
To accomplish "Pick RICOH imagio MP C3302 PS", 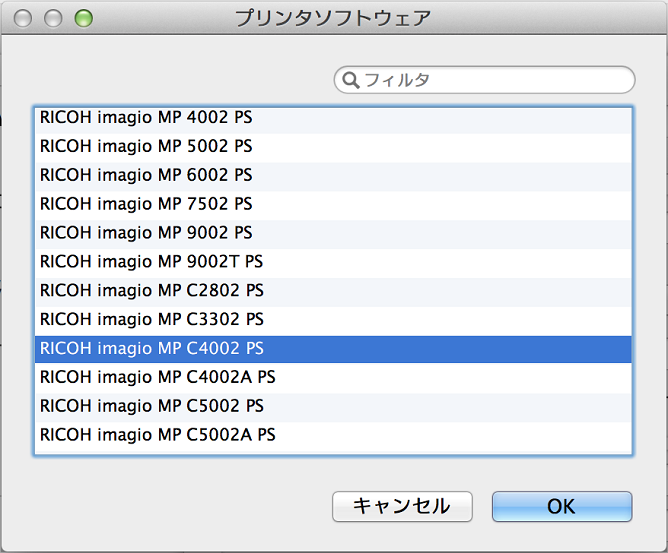I will click(x=151, y=321).
